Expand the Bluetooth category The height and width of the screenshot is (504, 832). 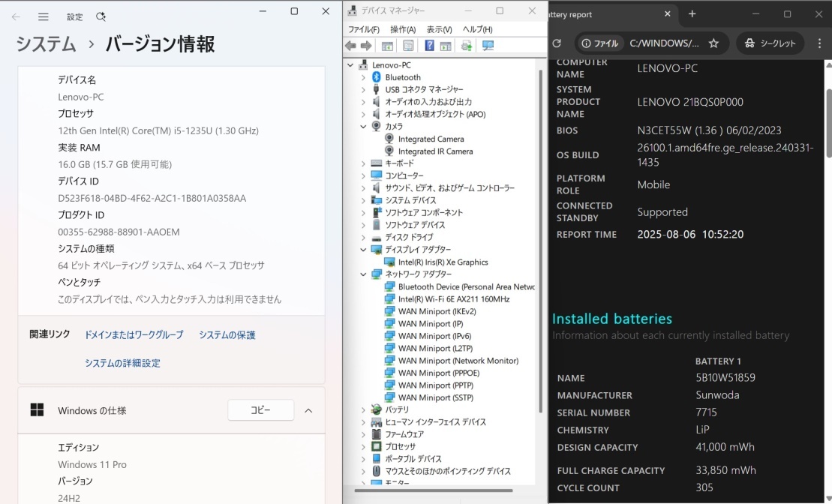click(363, 77)
